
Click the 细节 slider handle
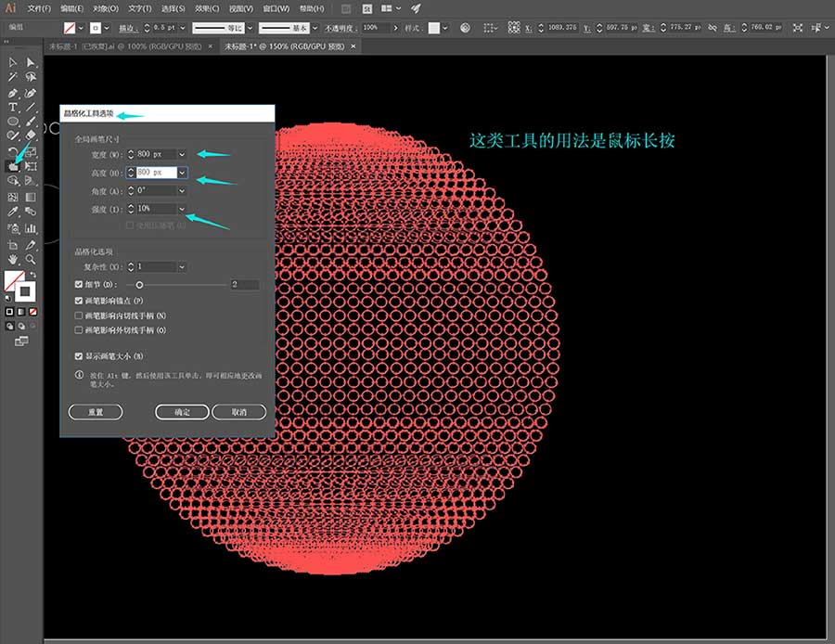point(139,285)
